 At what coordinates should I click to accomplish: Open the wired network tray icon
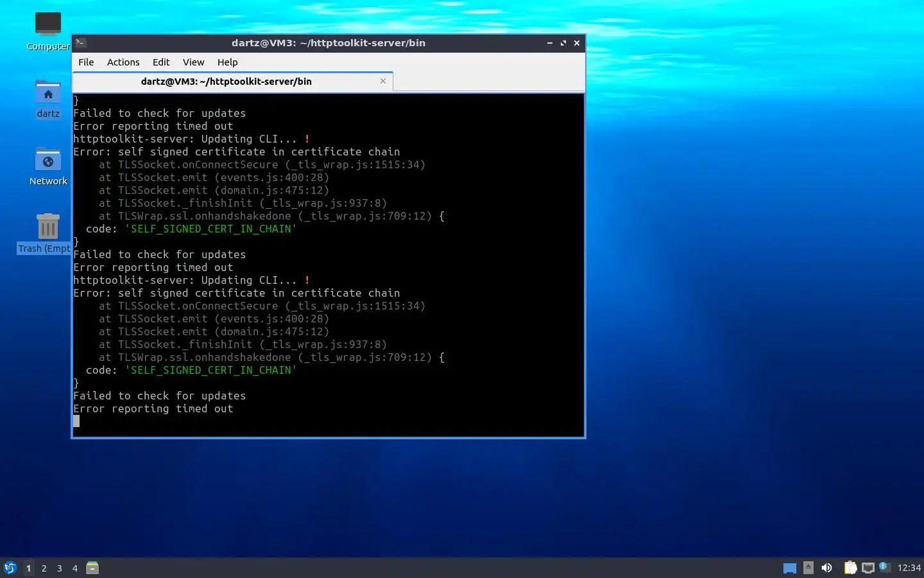click(x=868, y=568)
